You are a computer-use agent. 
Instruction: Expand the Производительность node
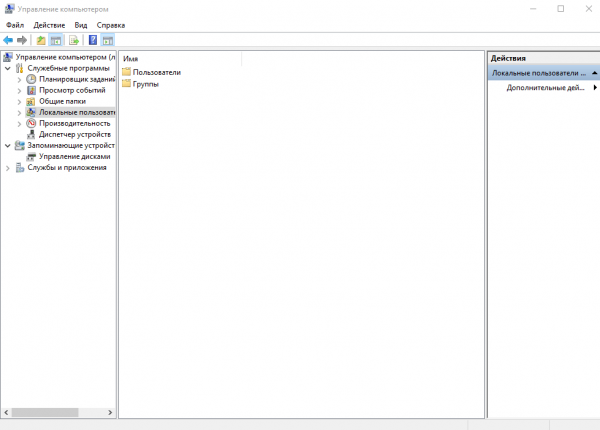pos(19,124)
